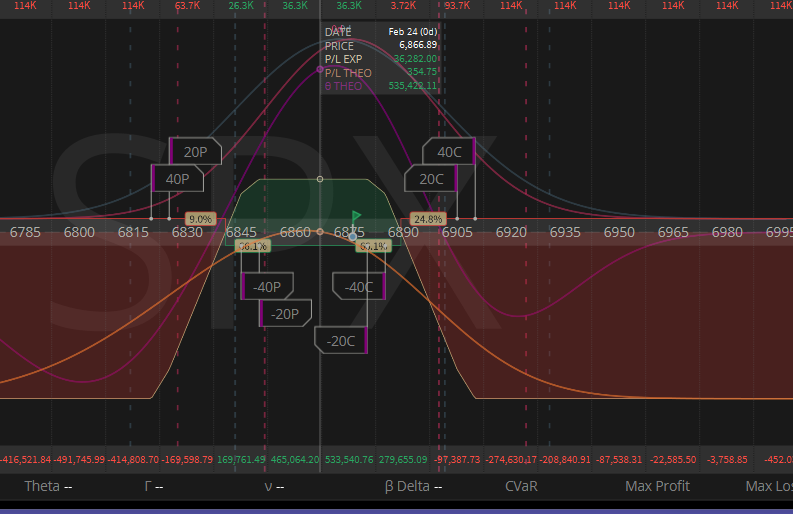Click the 6845 price axis label
This screenshot has width=793, height=514.
pyautogui.click(x=241, y=232)
